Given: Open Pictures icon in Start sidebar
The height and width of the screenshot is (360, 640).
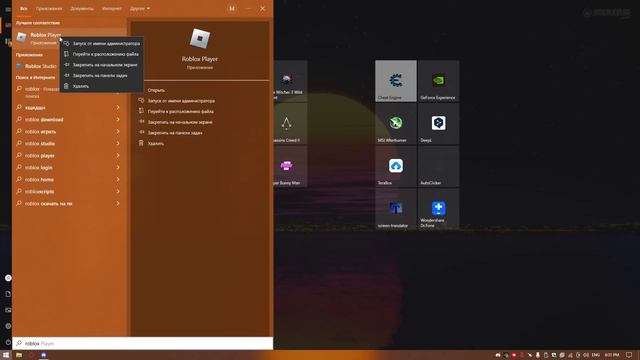Looking at the screenshot, I should pos(8,310).
